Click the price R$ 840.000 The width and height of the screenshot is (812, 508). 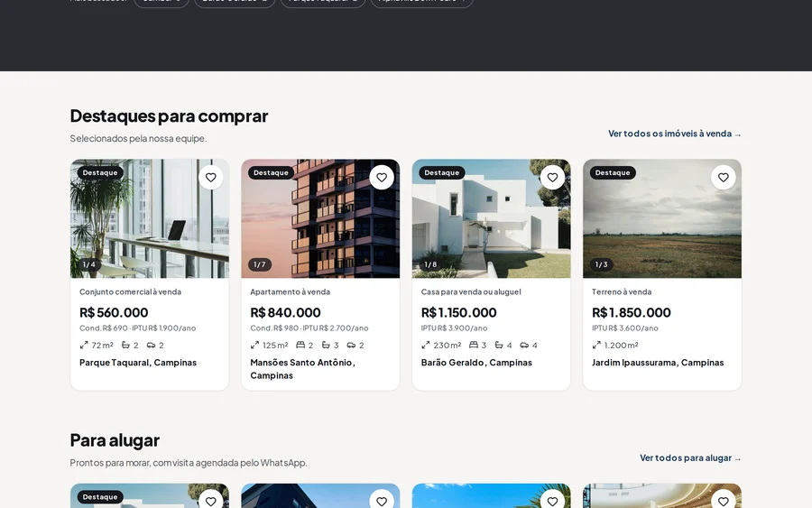point(285,312)
